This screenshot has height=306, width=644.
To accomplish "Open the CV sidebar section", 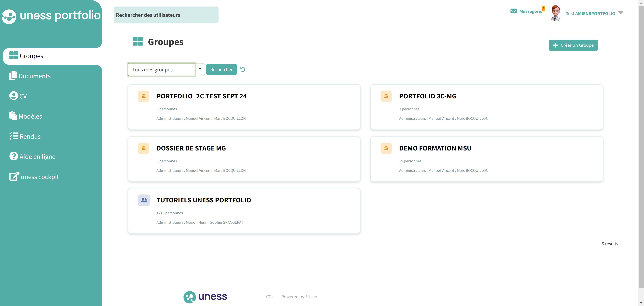I will pyautogui.click(x=23, y=96).
